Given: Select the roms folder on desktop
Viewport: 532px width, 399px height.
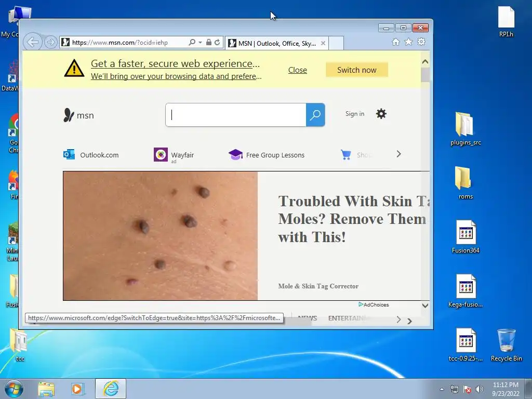Looking at the screenshot, I should [465, 183].
